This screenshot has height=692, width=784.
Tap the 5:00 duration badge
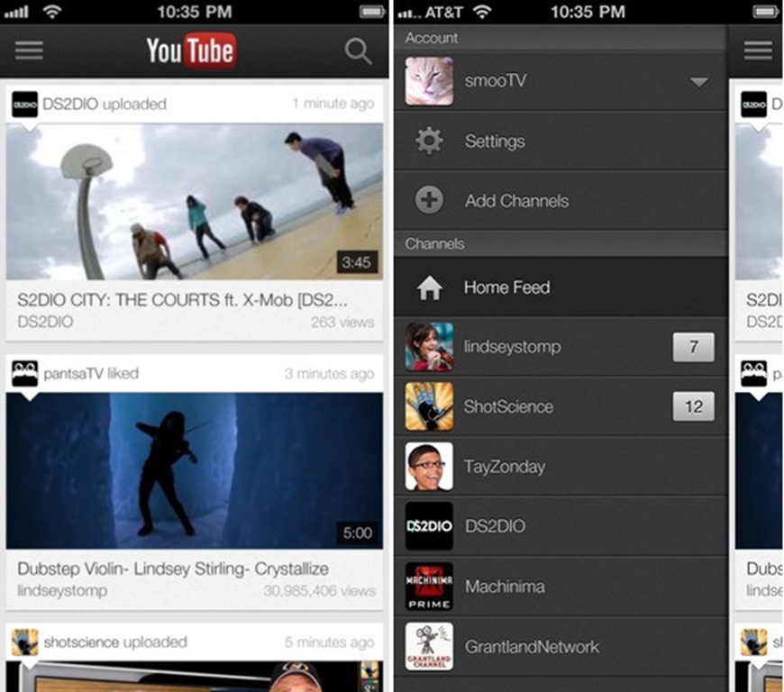tap(357, 533)
